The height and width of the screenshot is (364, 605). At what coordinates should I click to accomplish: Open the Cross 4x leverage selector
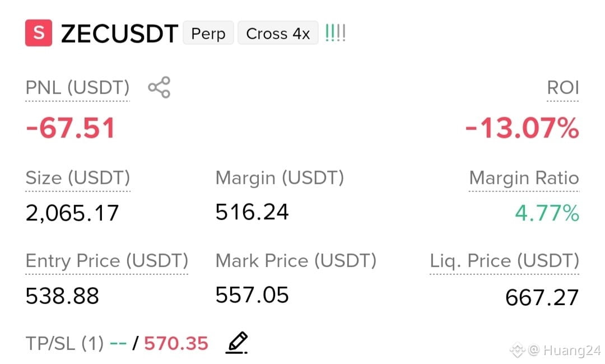278,33
